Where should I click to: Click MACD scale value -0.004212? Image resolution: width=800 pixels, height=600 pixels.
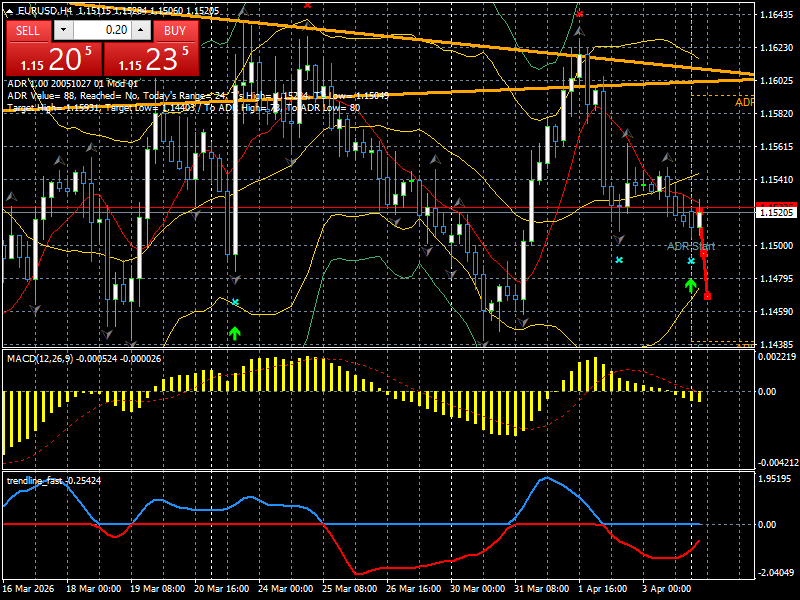pyautogui.click(x=777, y=463)
